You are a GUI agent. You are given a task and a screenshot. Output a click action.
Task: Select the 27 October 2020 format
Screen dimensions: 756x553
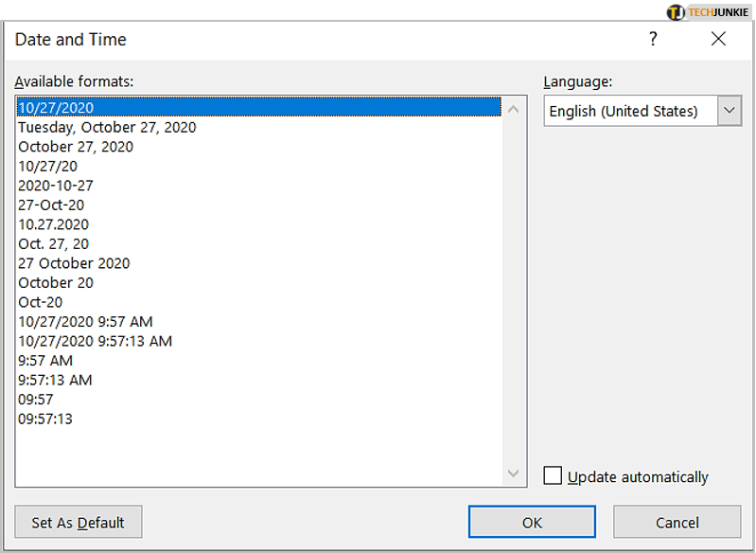click(x=74, y=263)
